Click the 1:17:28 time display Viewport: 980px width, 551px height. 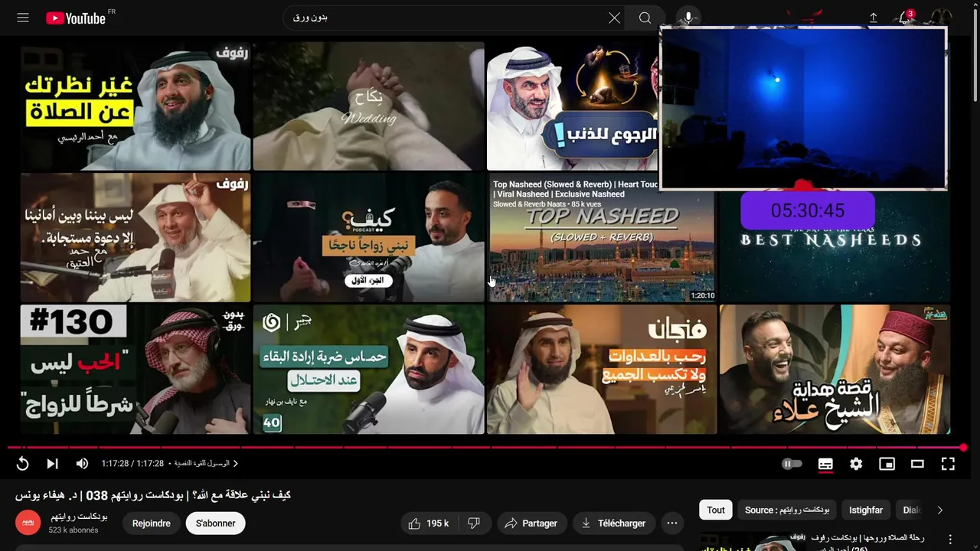click(132, 464)
